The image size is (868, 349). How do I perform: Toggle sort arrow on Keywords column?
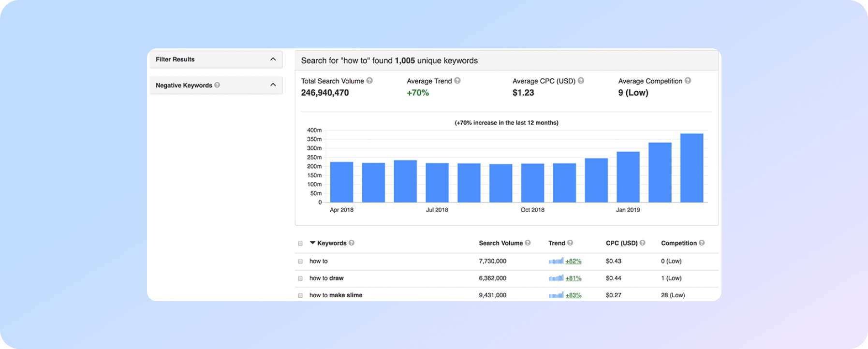click(312, 243)
